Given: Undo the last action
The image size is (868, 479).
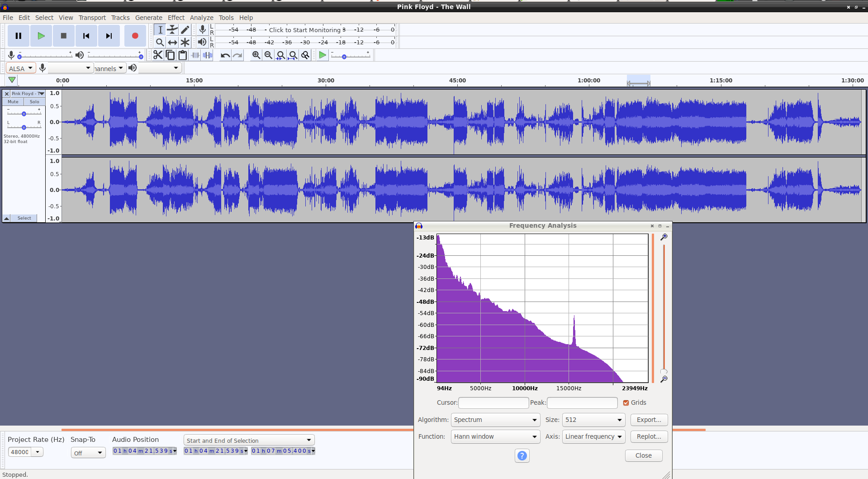Looking at the screenshot, I should (225, 55).
